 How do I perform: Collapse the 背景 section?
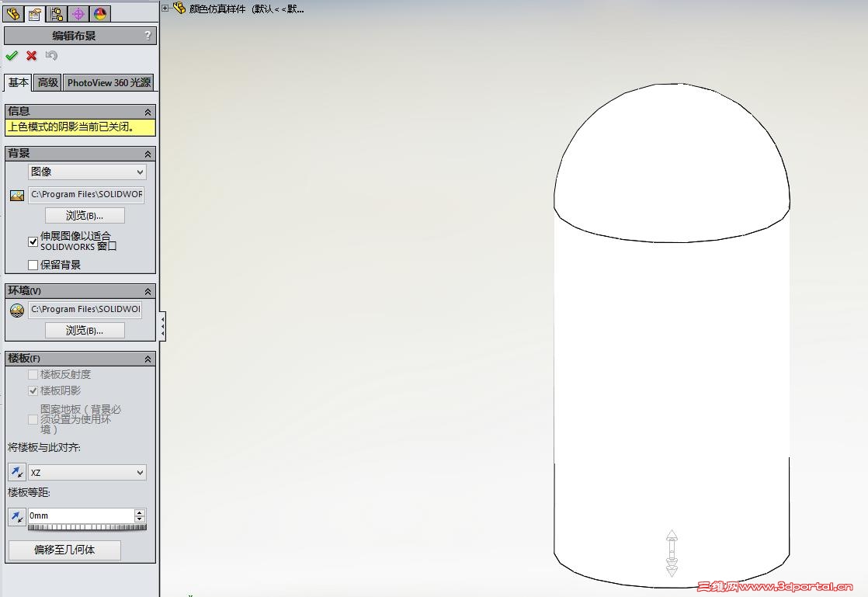(x=148, y=154)
